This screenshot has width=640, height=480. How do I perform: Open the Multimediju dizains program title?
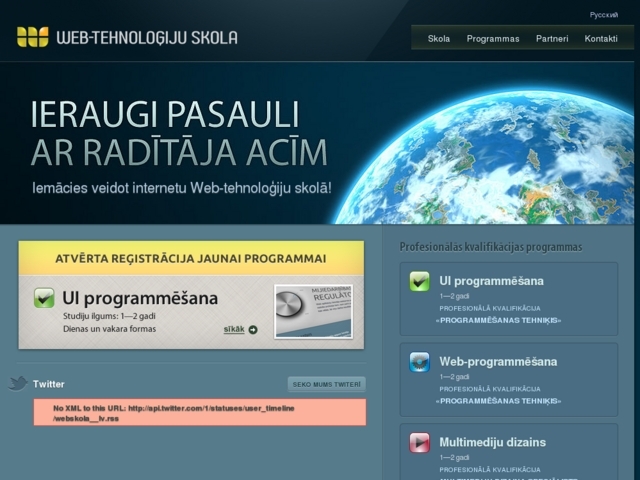[492, 442]
